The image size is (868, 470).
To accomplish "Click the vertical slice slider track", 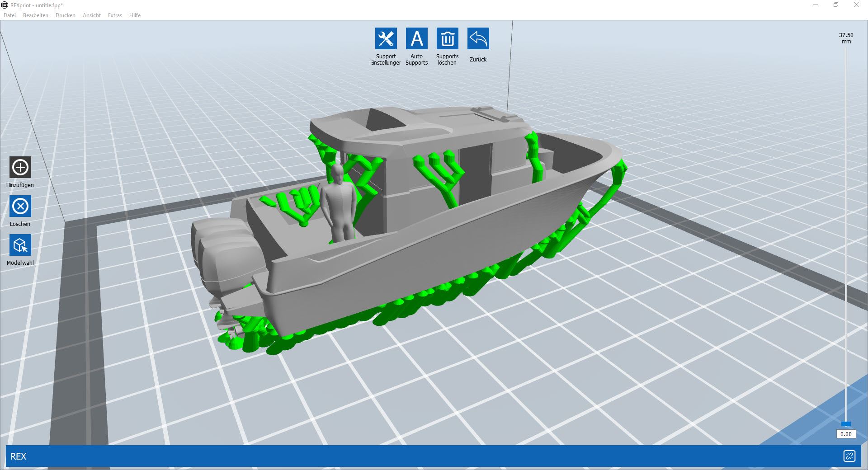I will point(846,235).
